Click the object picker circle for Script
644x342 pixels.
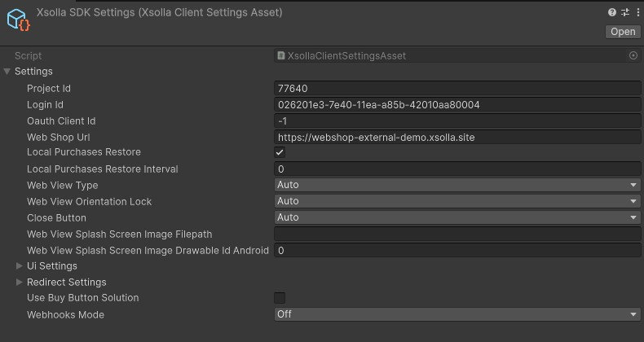pyautogui.click(x=633, y=55)
